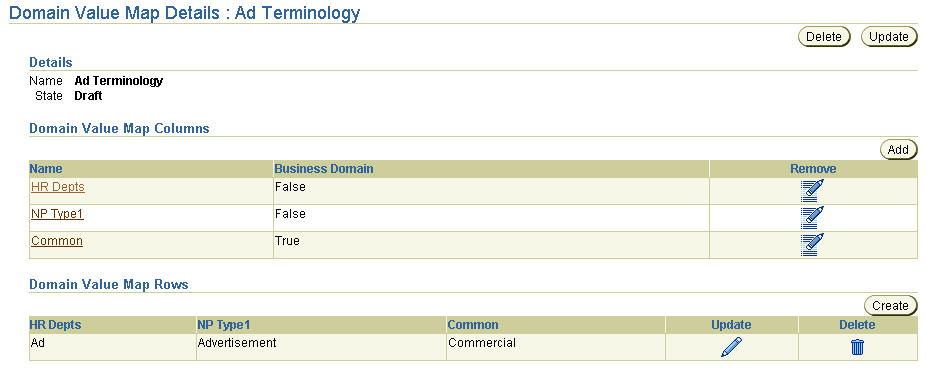
Task: Click the remove icon for HR Depts column
Action: [x=812, y=191]
